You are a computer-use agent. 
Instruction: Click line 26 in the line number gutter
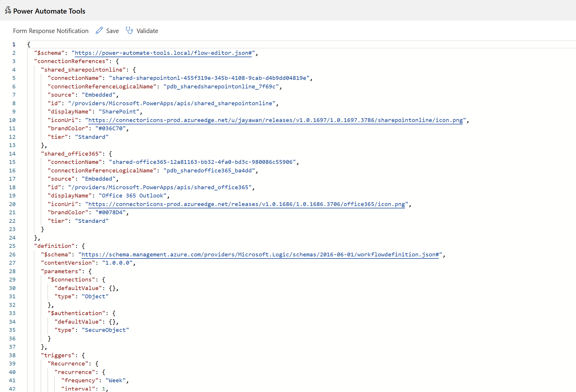point(12,254)
